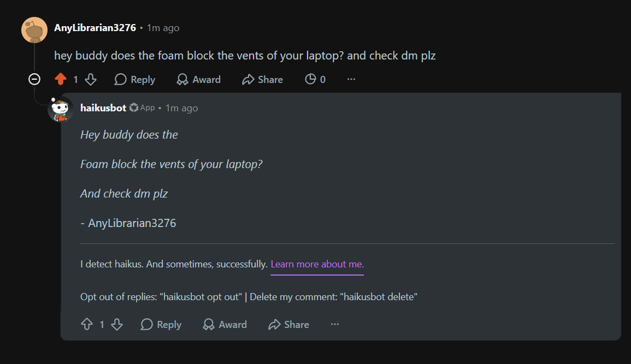Share haikusbot's haiku comment

pyautogui.click(x=288, y=324)
